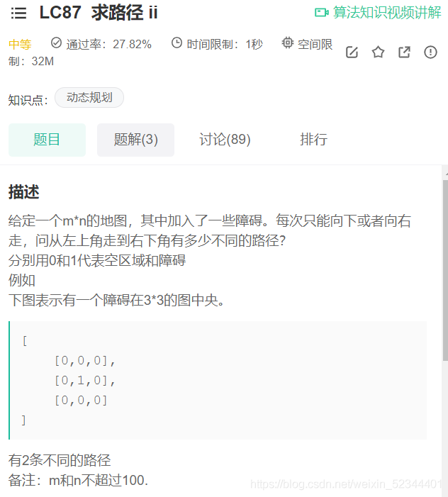The image size is (448, 497).
Task: Open the 讨论(89) tab
Action: pyautogui.click(x=225, y=140)
